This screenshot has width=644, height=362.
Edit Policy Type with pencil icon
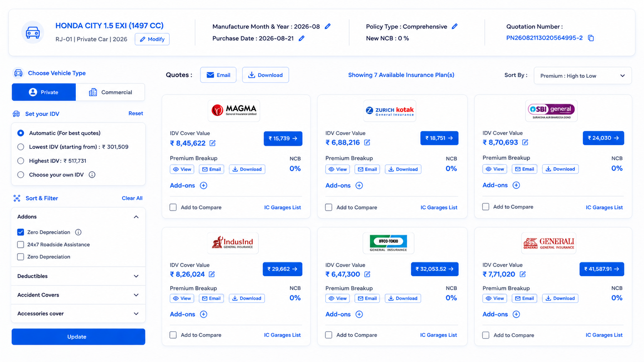455,27
